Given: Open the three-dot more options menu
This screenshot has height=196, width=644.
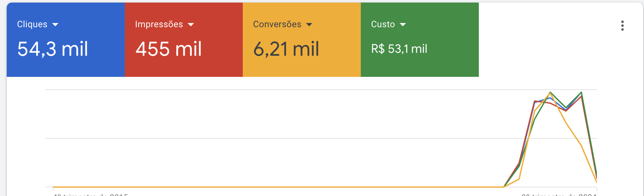Looking at the screenshot, I should [x=622, y=26].
